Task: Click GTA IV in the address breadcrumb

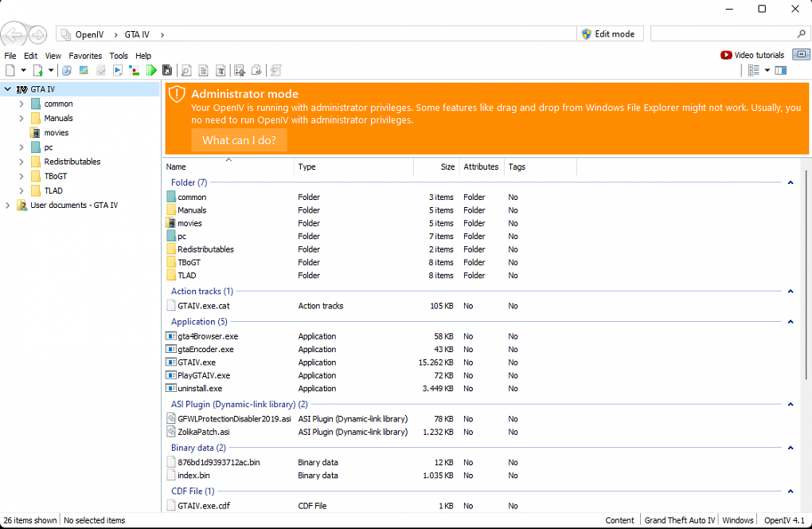Action: point(137,34)
